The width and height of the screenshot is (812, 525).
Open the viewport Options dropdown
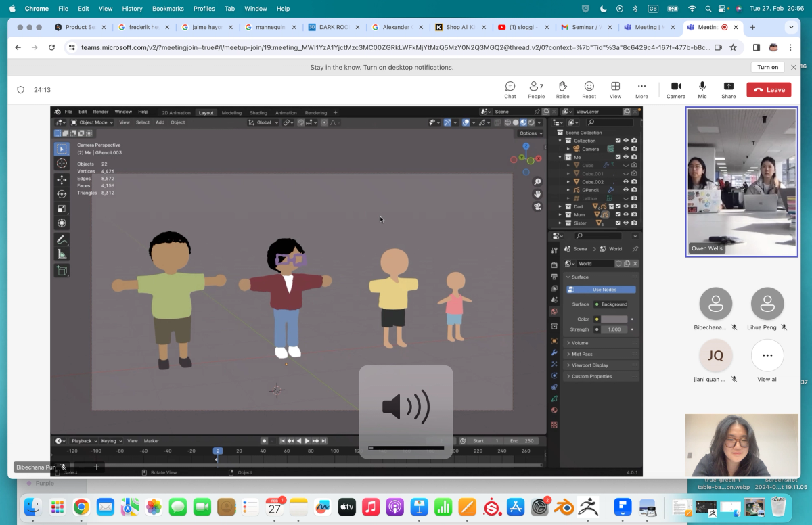coord(530,133)
